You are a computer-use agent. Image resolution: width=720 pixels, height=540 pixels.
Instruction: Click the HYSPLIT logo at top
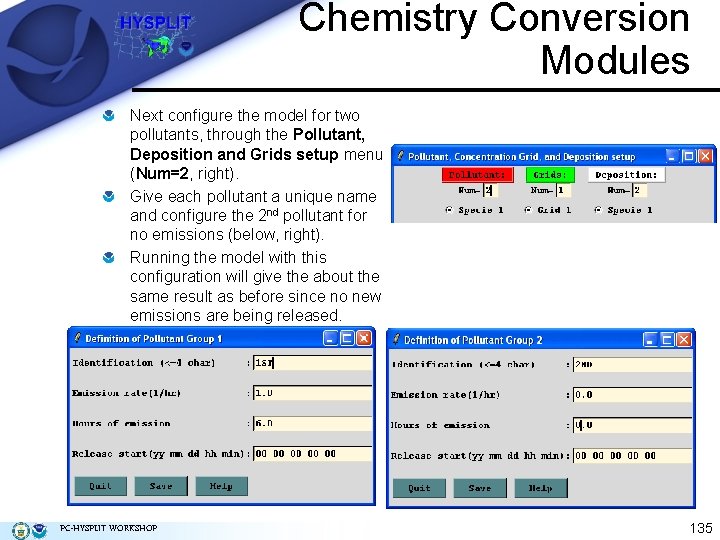pos(155,37)
